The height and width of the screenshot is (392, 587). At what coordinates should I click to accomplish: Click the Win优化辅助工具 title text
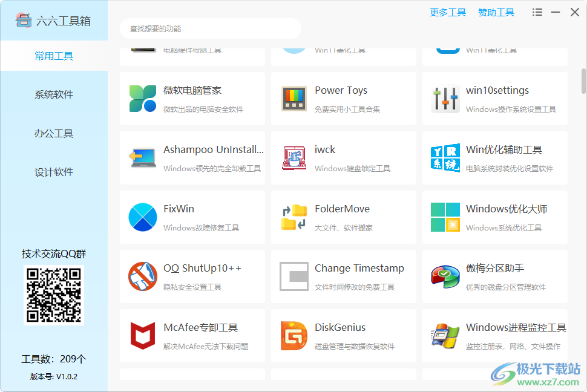504,149
